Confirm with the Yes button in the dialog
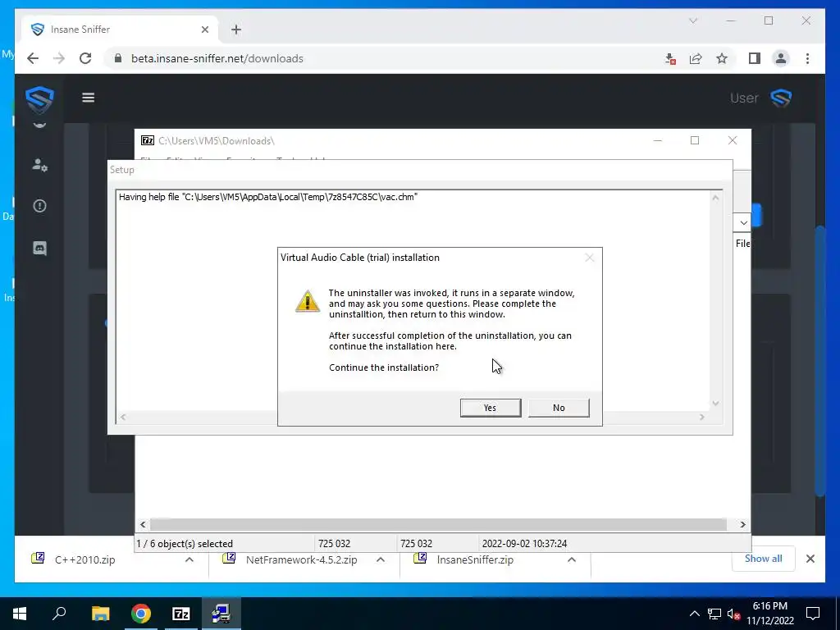840x630 pixels. point(491,408)
